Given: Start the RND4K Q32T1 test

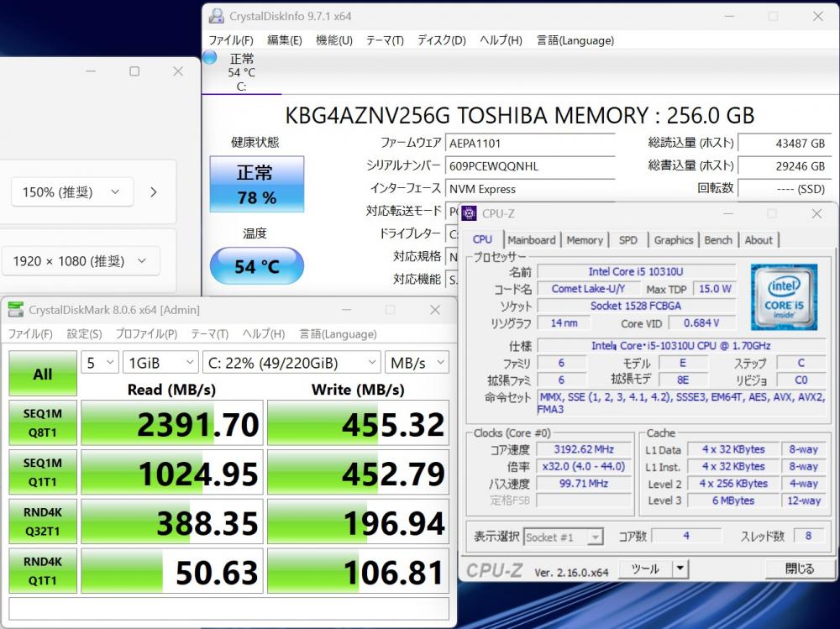Looking at the screenshot, I should (43, 522).
